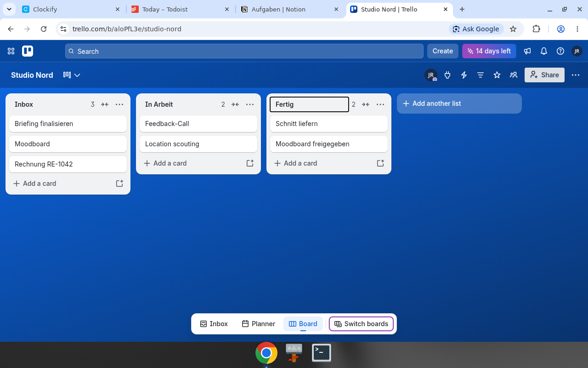Create card from template in Fertig
The width and height of the screenshot is (588, 368).
pyautogui.click(x=380, y=163)
